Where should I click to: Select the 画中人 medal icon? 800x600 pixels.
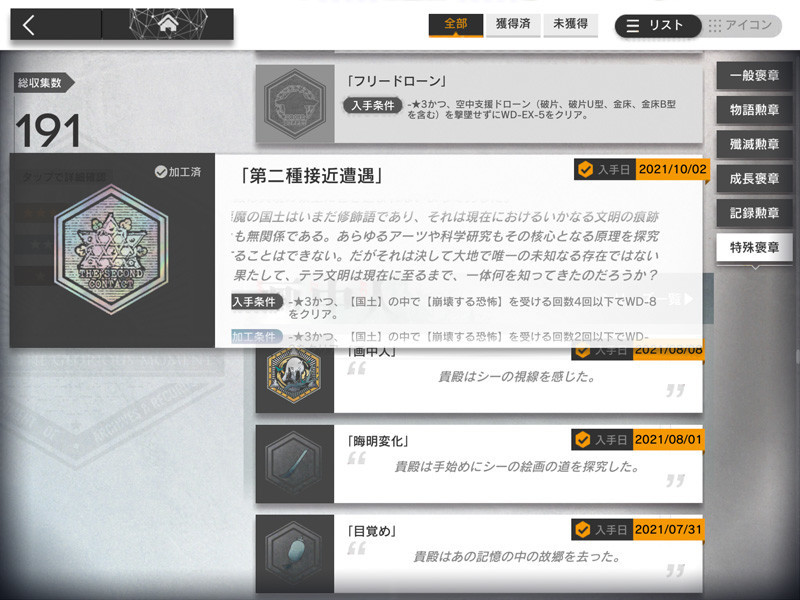click(294, 376)
